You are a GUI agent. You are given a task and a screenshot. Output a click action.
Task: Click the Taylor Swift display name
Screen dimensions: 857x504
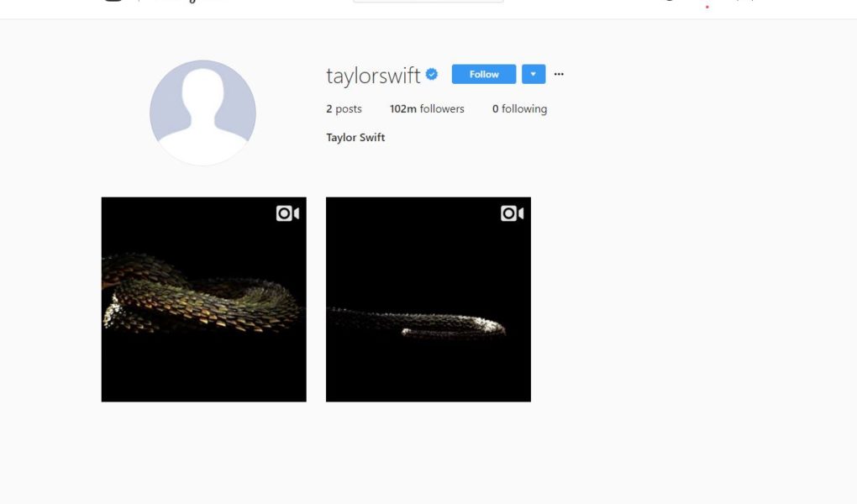[355, 137]
